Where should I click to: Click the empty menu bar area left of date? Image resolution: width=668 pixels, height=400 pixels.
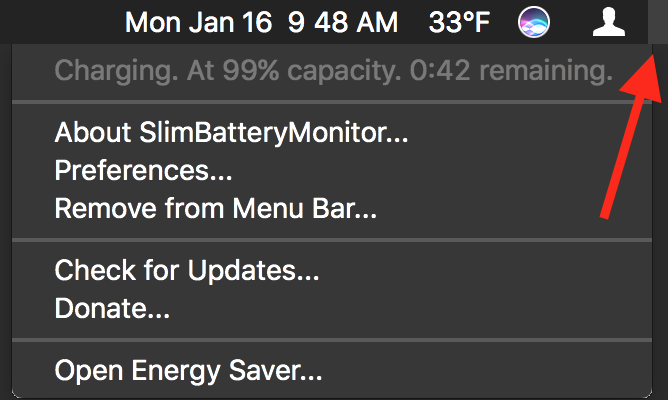click(60, 22)
